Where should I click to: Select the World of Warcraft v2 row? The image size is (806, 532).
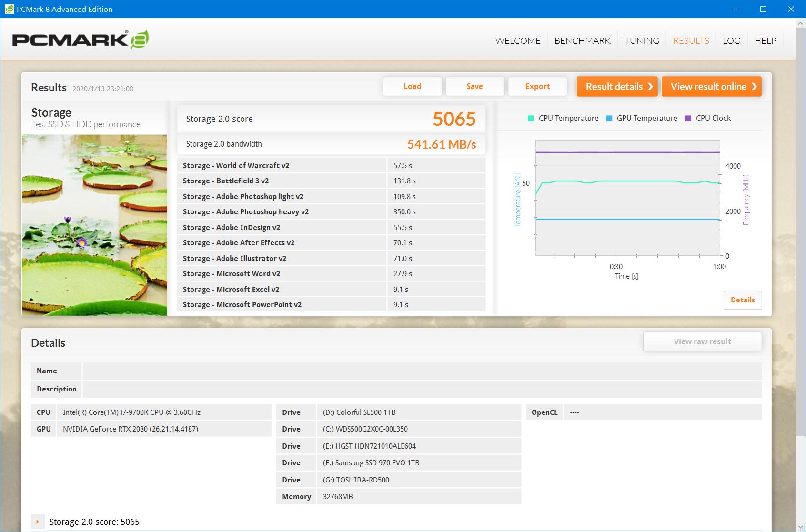coord(331,166)
